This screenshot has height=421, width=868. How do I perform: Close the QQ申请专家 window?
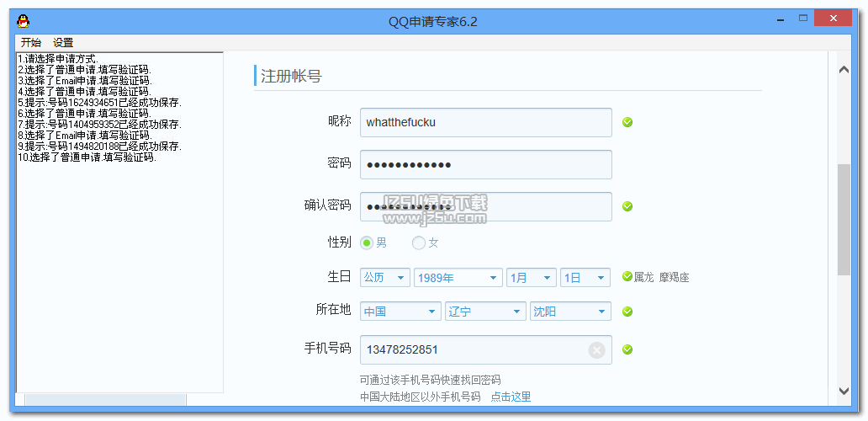pyautogui.click(x=834, y=19)
